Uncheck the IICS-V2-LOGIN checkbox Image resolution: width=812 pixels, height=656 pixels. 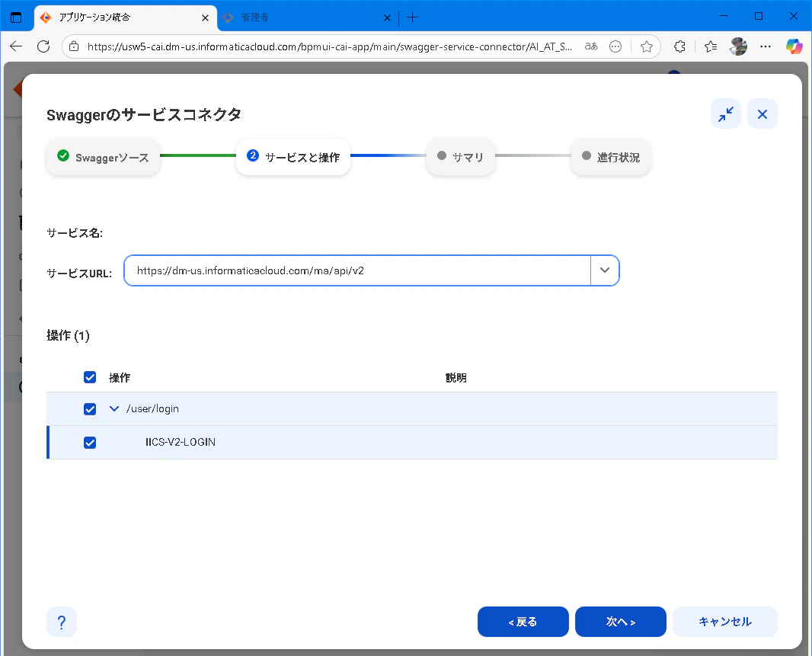click(x=90, y=443)
